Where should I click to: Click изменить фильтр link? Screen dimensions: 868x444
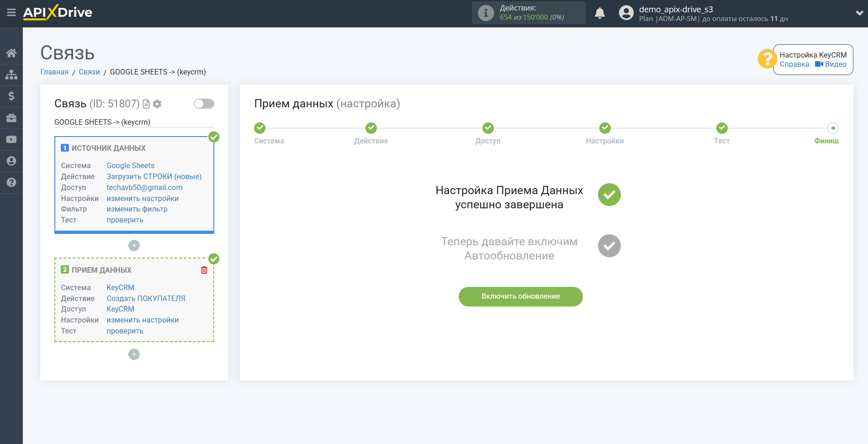(137, 209)
